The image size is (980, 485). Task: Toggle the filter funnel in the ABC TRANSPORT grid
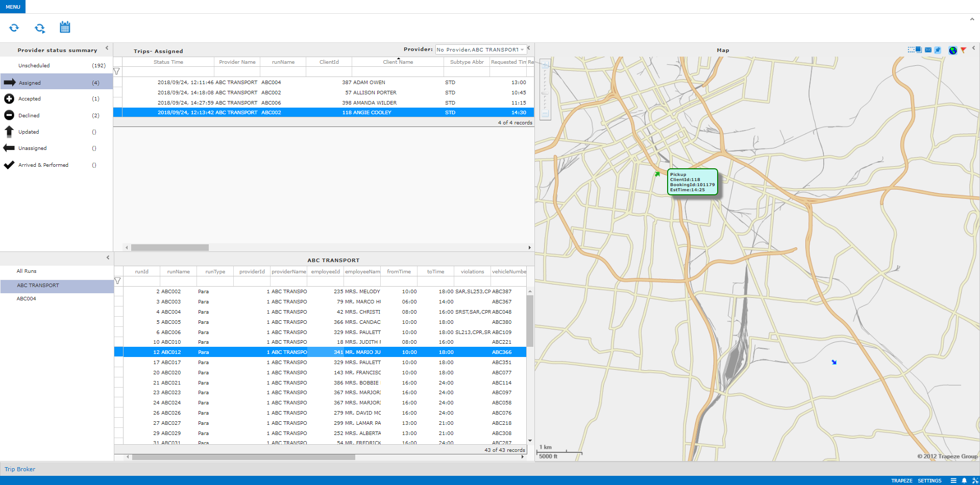coord(118,280)
